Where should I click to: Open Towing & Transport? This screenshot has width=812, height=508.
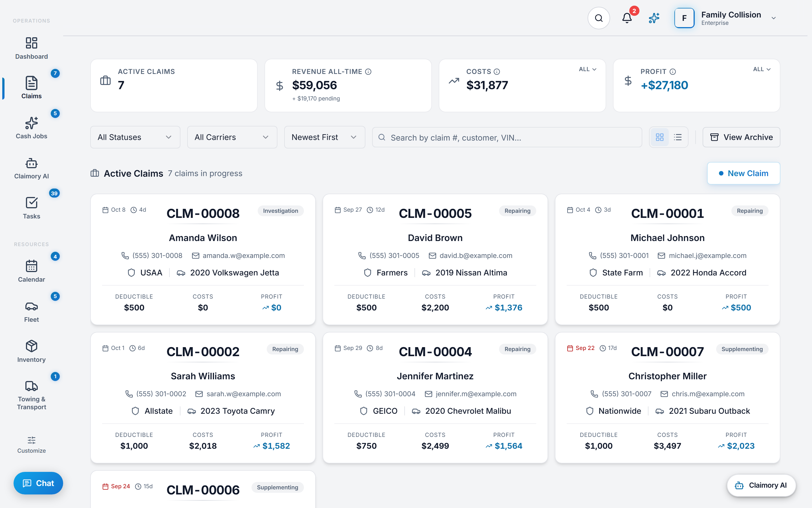(x=32, y=395)
